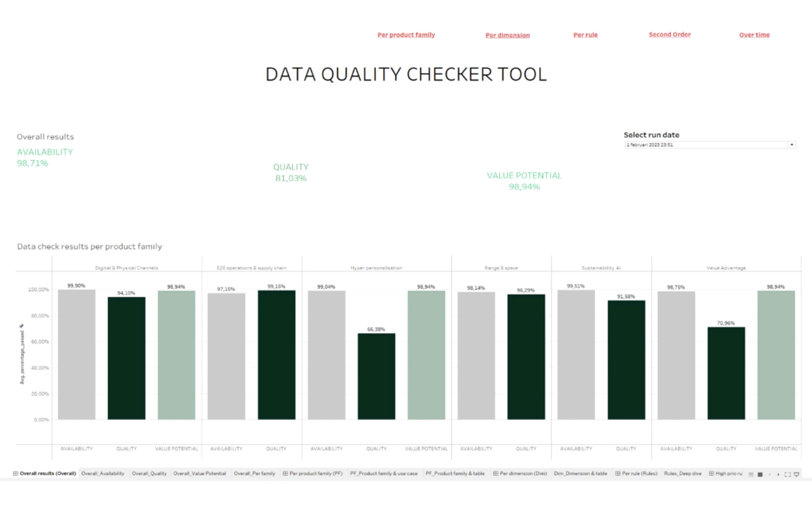Click the 70,96% bar label
Image resolution: width=812 pixels, height=508 pixels.
(x=726, y=323)
